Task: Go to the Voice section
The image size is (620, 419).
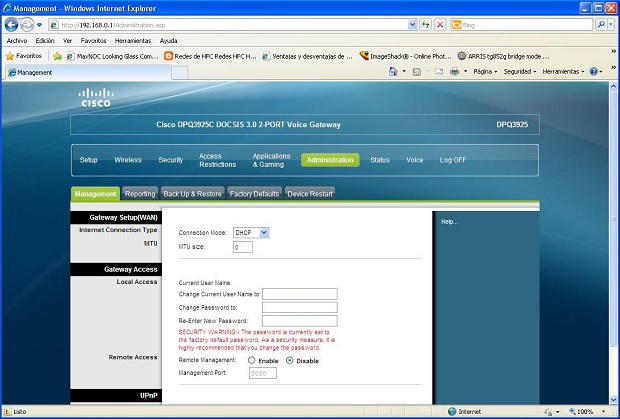Action: point(414,160)
